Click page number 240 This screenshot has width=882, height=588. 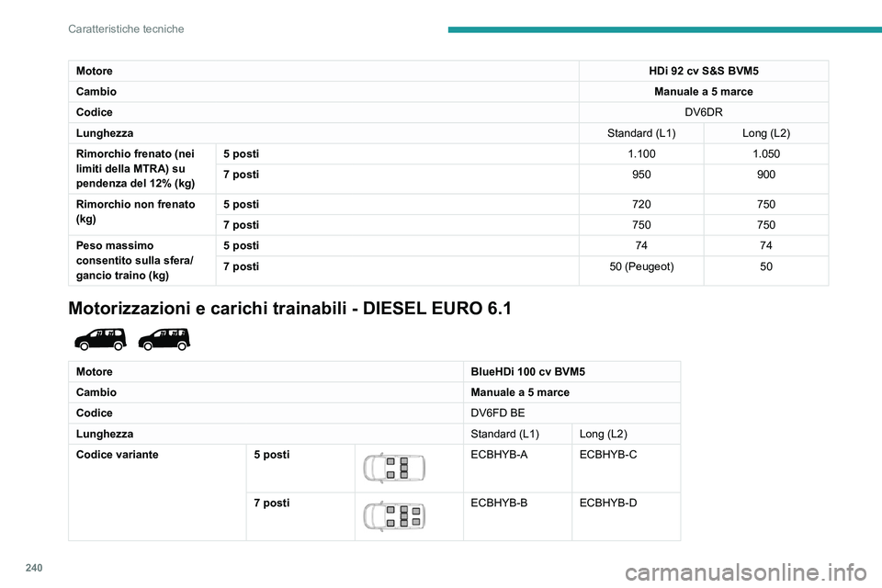[34, 568]
